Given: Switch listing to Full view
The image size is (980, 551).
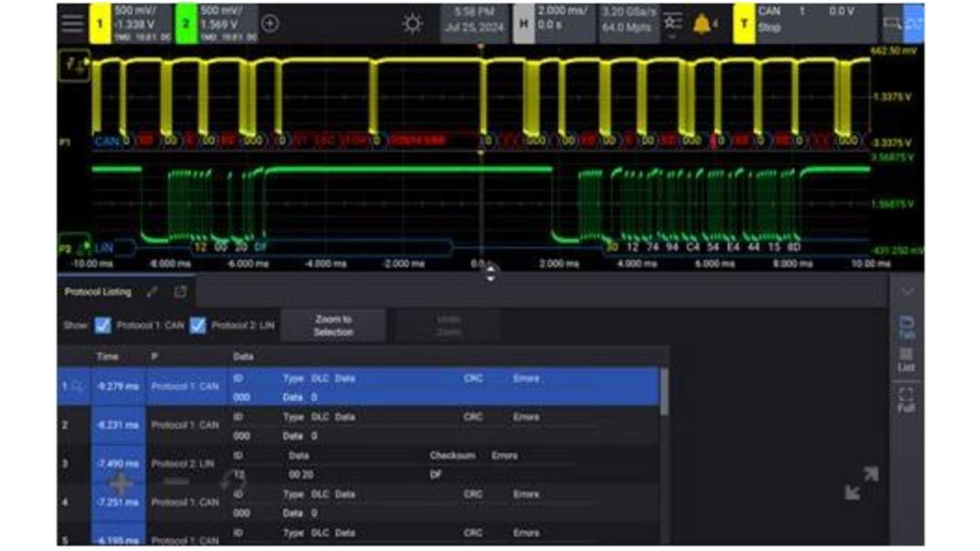Looking at the screenshot, I should [906, 400].
